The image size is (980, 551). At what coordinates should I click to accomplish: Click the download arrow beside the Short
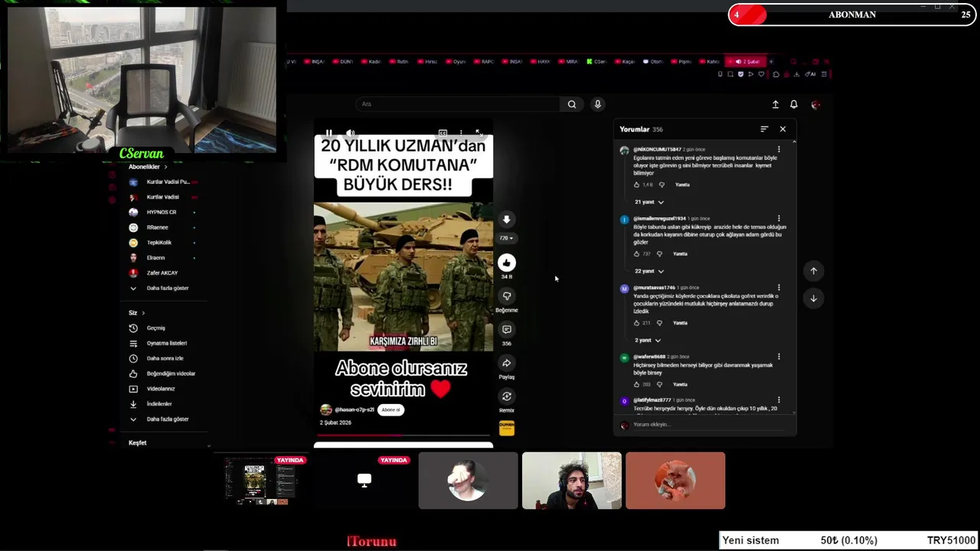click(x=506, y=220)
